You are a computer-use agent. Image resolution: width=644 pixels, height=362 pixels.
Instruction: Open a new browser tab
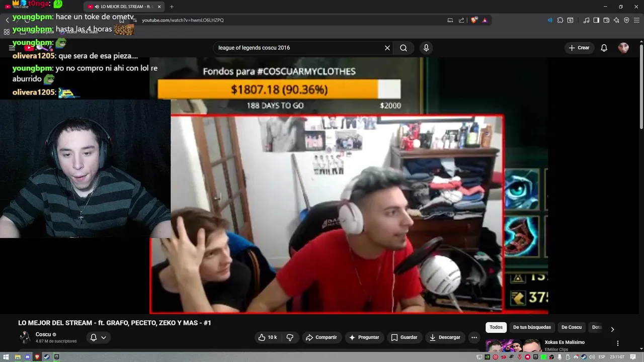pyautogui.click(x=172, y=7)
